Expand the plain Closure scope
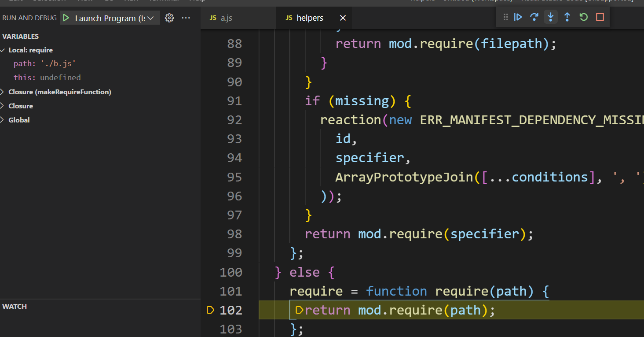Viewport: 644px width, 337px height. point(3,106)
